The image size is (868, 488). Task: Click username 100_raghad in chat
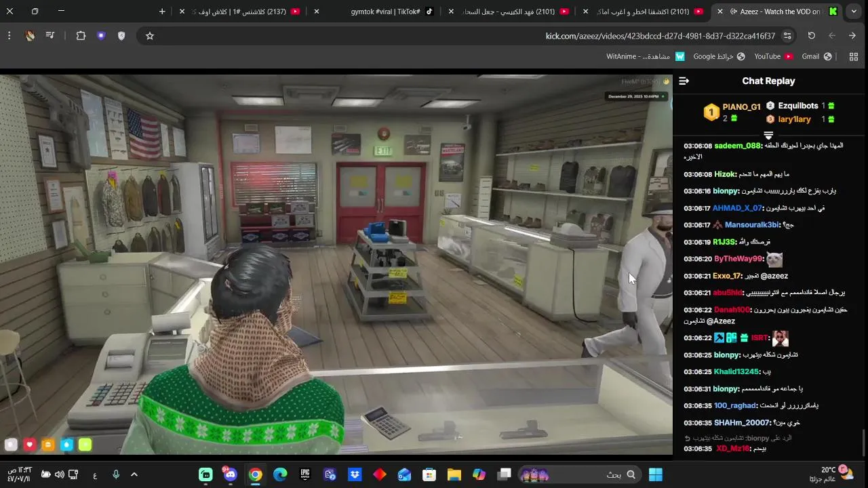(734, 405)
